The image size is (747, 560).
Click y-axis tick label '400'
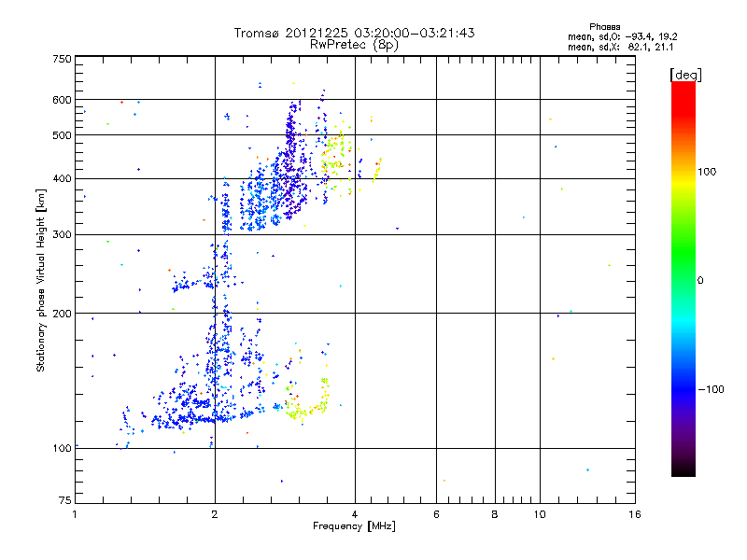pos(62,179)
